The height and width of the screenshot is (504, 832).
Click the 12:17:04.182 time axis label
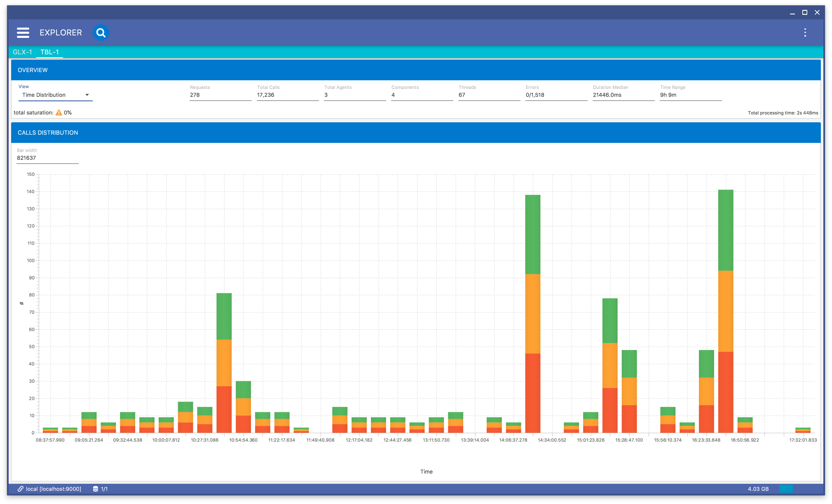[359, 440]
